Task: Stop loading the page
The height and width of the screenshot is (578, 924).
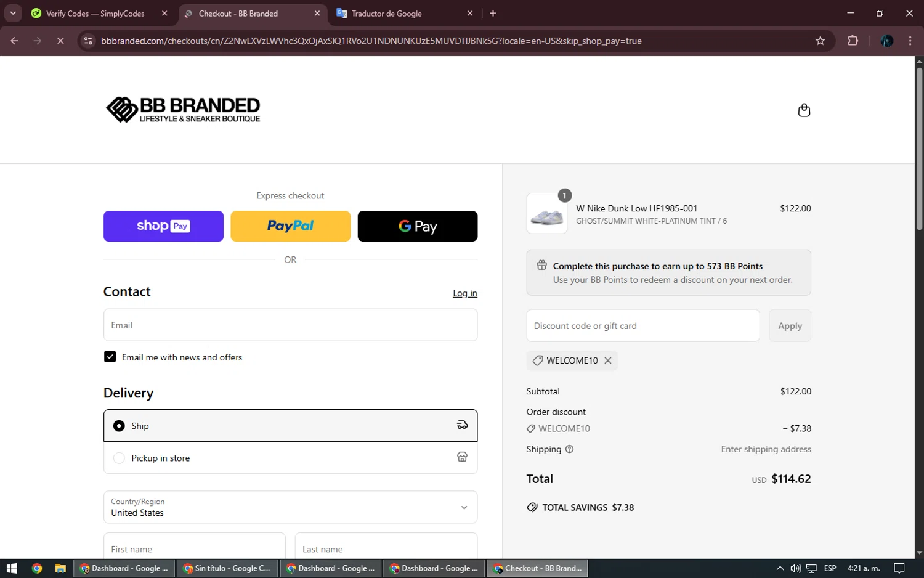Action: pos(60,41)
